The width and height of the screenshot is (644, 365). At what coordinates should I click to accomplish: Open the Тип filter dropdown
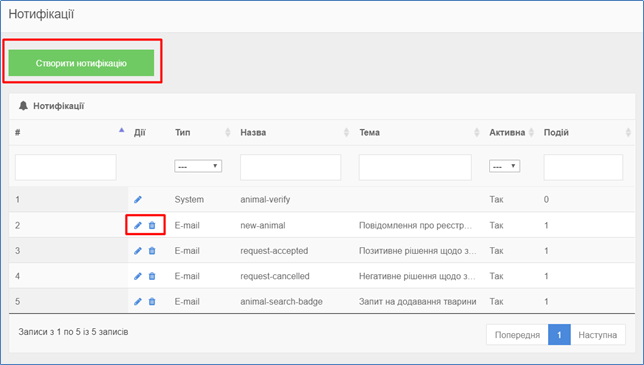(198, 166)
